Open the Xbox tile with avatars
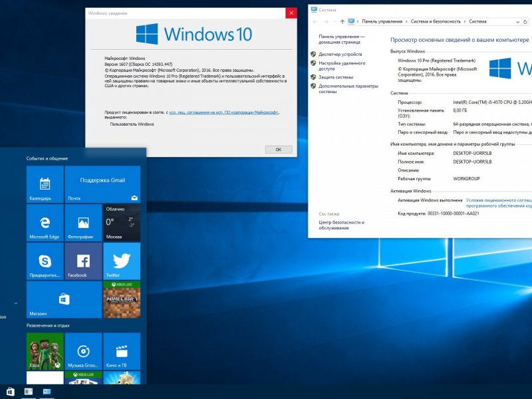 click(x=45, y=351)
